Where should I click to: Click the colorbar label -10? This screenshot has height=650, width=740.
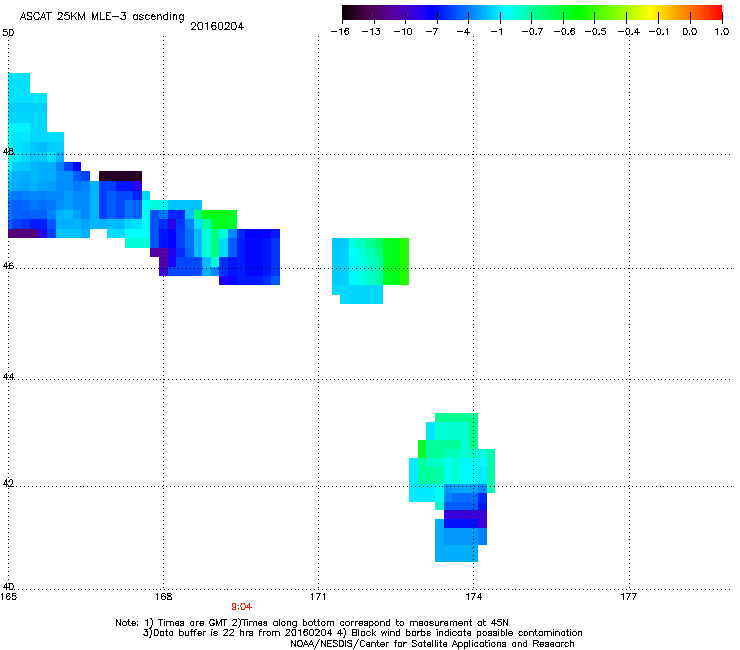coord(403,32)
